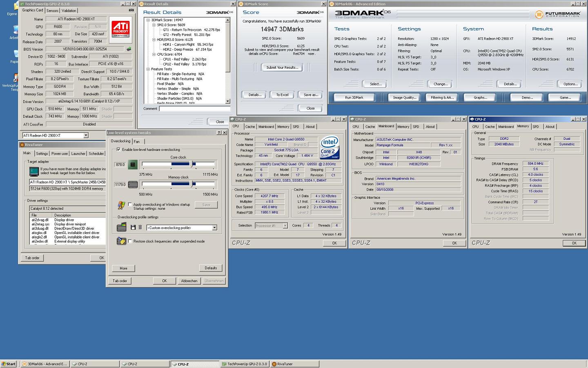
Task: Enable apply overclocking at Windows startup
Action: pos(130,204)
